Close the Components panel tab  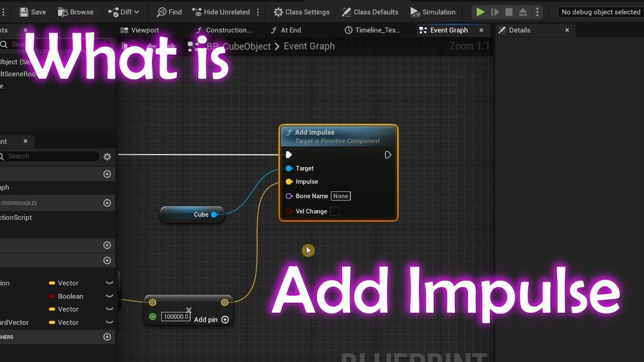click(x=25, y=30)
